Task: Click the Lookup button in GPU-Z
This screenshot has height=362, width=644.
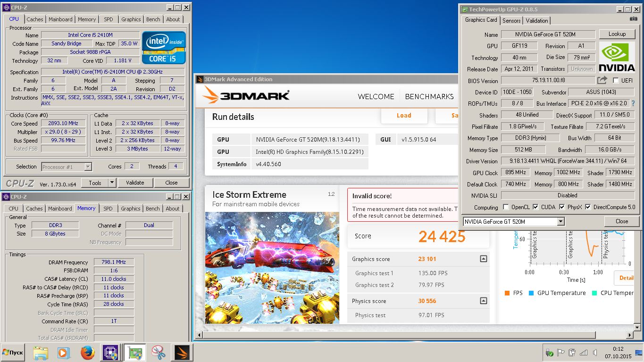Action: [617, 34]
